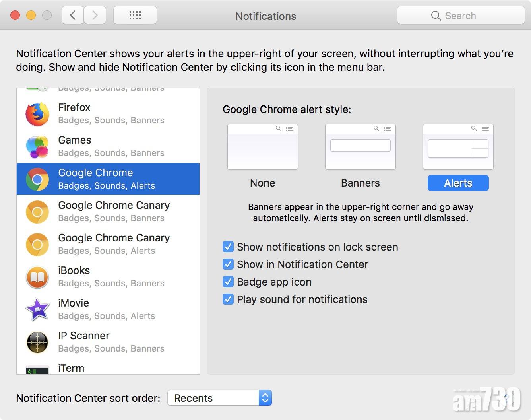The width and height of the screenshot is (531, 420).
Task: Click the IP Scanner crosshair icon
Action: [37, 342]
